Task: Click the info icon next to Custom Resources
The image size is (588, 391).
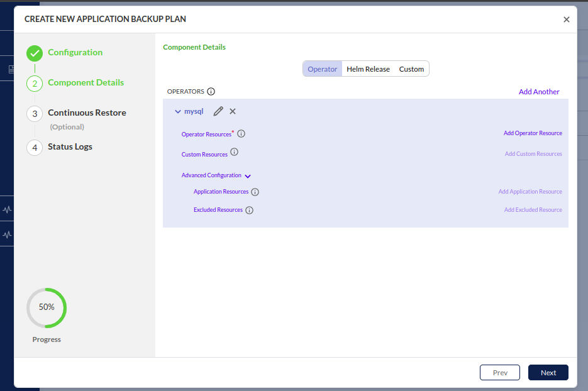Action: pyautogui.click(x=235, y=152)
